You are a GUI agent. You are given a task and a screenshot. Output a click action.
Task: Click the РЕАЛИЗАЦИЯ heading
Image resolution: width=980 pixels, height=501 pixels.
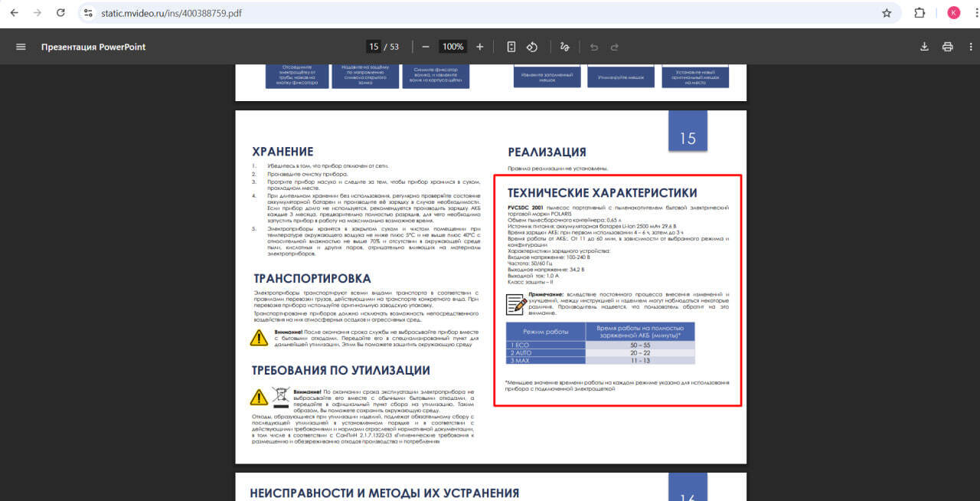tap(547, 152)
